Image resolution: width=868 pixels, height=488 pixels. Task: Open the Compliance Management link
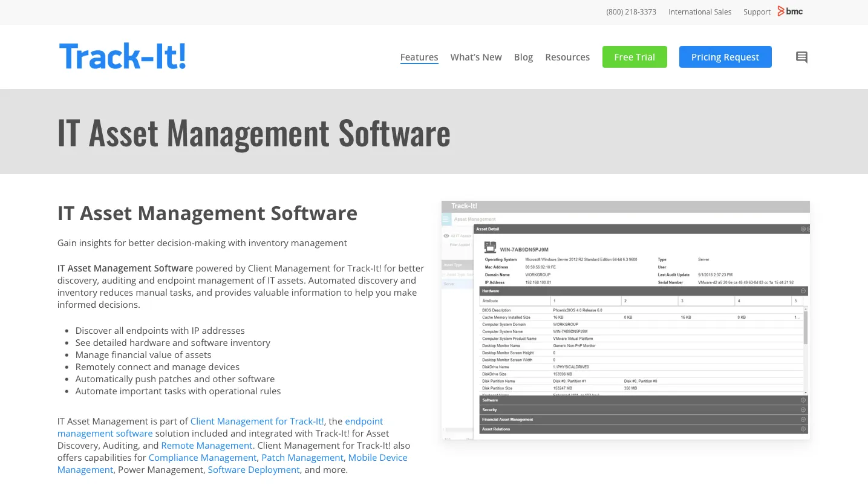tap(203, 458)
